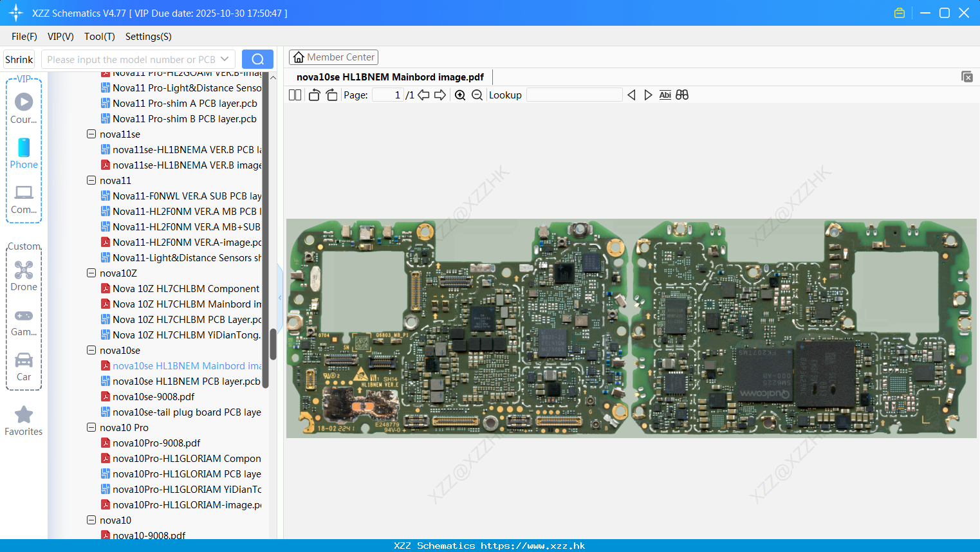980x552 pixels.
Task: Collapse the nova10Z tree node
Action: tap(91, 273)
